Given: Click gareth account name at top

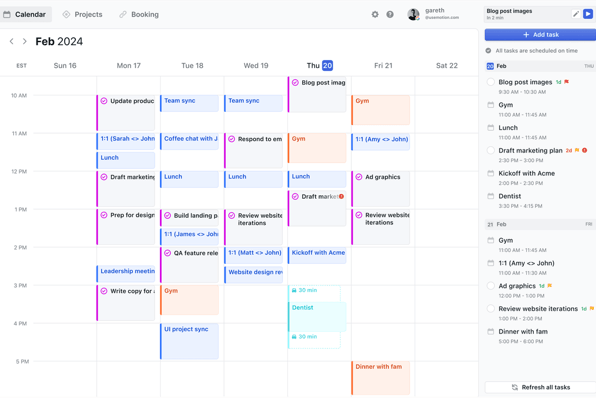Looking at the screenshot, I should click(x=435, y=11).
